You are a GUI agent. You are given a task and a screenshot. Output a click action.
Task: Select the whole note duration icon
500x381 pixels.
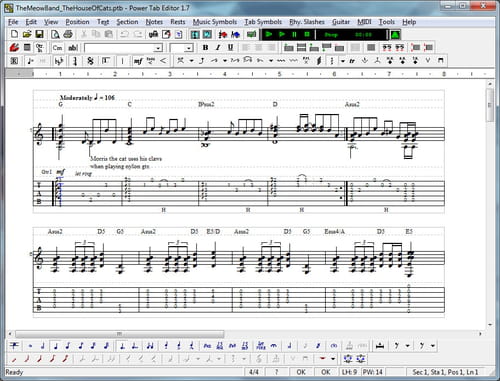click(x=30, y=346)
